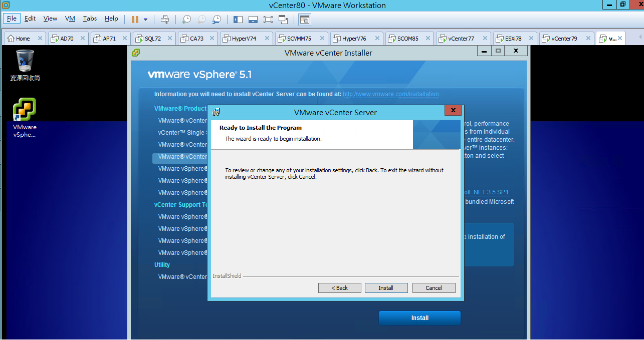Switch to the ESXi78 tab

515,39
